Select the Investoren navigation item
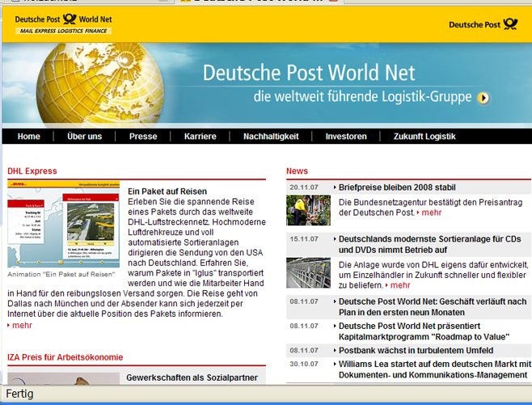532x405 pixels. (x=346, y=137)
